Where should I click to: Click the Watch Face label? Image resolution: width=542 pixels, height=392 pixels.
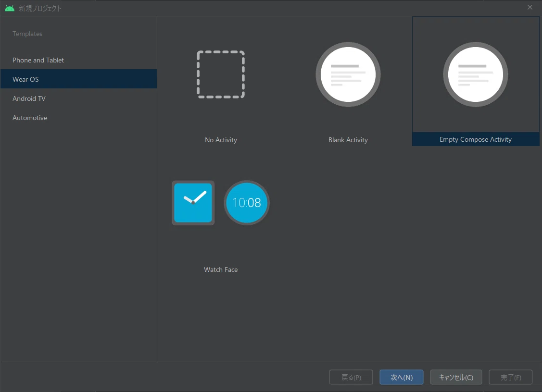[x=221, y=269]
